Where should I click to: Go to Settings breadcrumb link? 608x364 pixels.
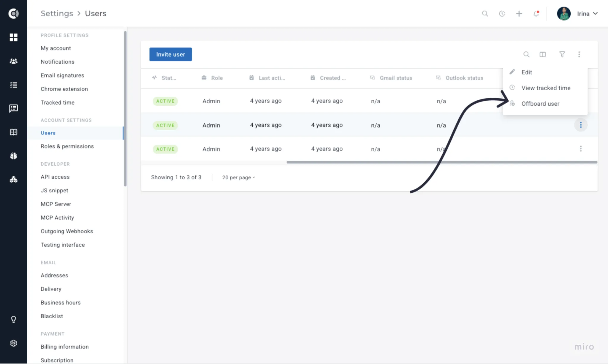click(57, 13)
